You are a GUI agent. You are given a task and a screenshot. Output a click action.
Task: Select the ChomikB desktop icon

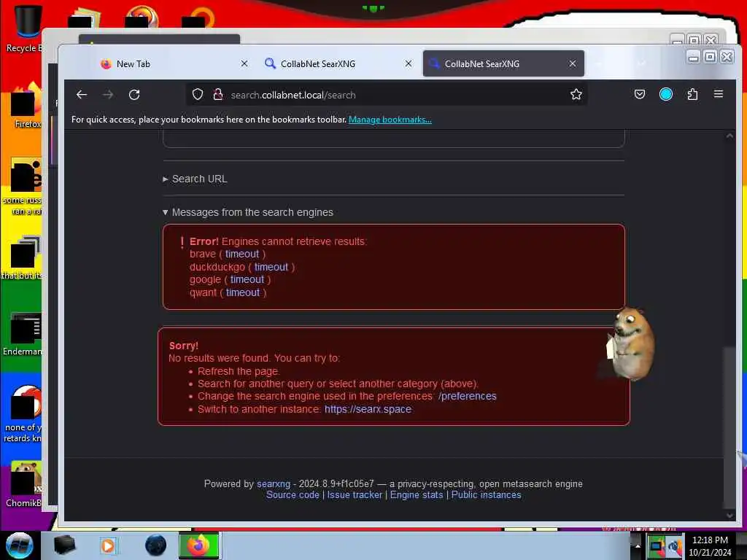tap(25, 483)
